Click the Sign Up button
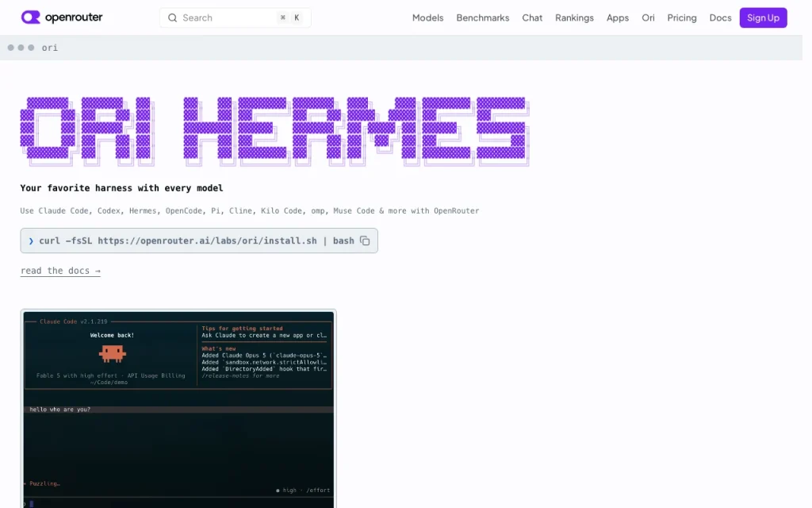The width and height of the screenshot is (812, 508). (764, 17)
